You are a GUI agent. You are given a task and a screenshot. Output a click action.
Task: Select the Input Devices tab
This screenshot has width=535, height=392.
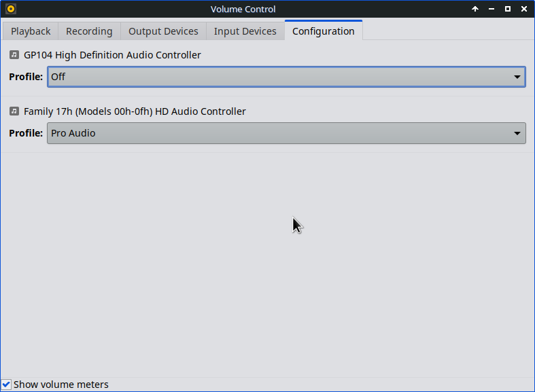[x=245, y=31]
